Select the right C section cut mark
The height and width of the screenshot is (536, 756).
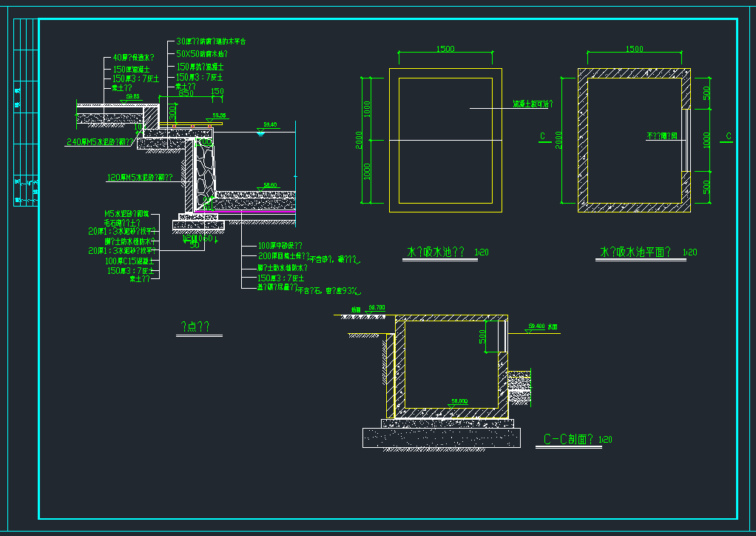729,137
